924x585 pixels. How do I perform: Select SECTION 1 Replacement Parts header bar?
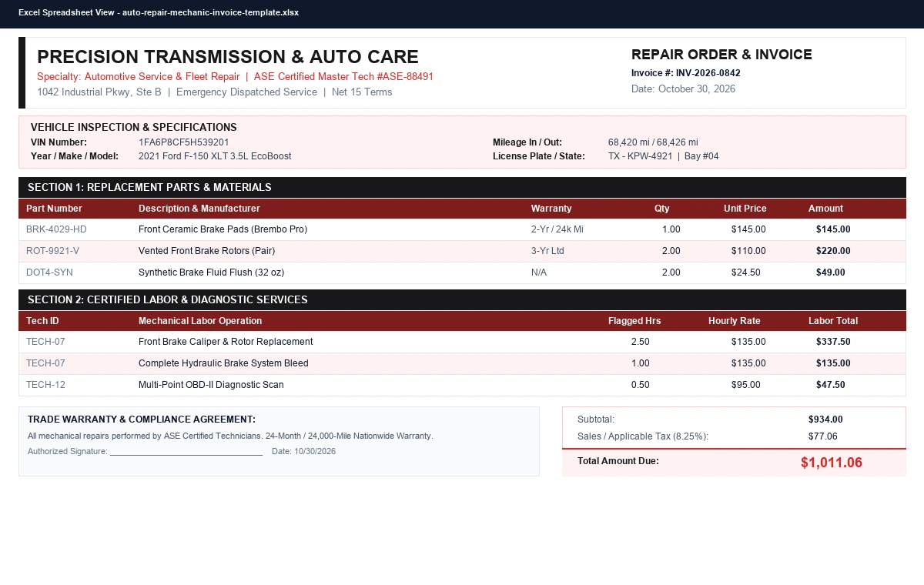click(x=462, y=187)
